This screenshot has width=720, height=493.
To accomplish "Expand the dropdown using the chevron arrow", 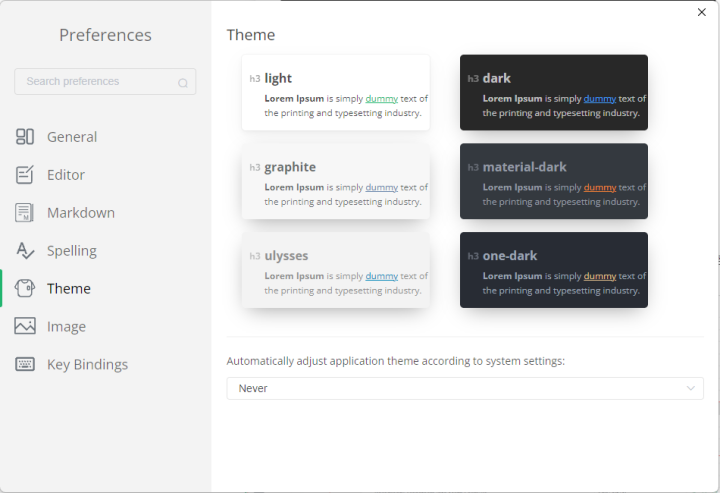I will coord(690,388).
